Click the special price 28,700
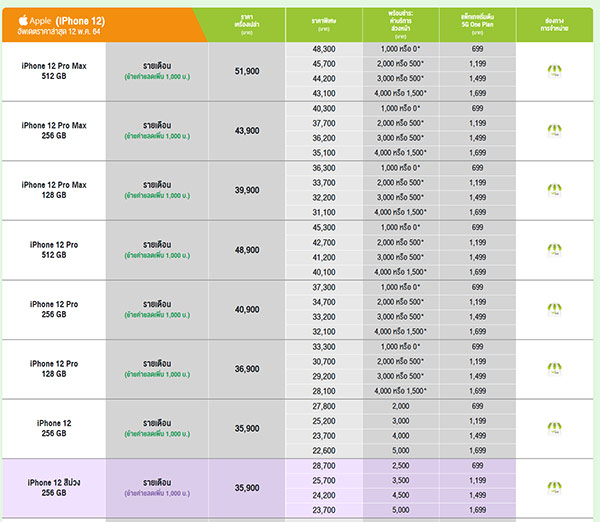 coord(324,466)
